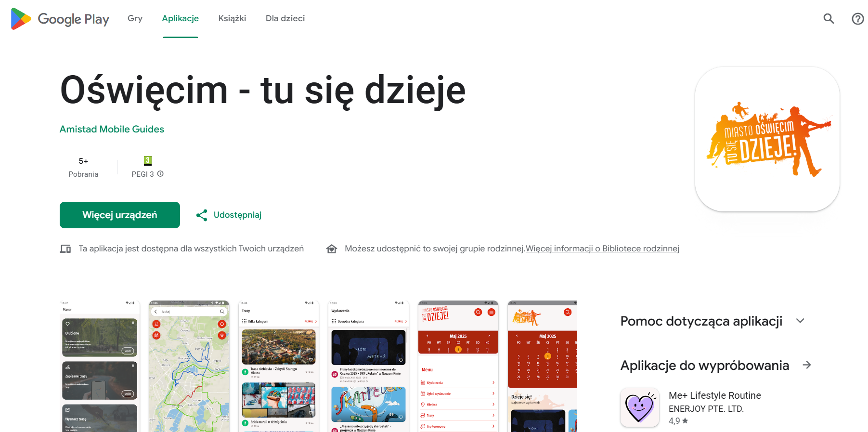
Task: Open the Menu calendar screenshot thumbnail
Action: [x=458, y=367]
